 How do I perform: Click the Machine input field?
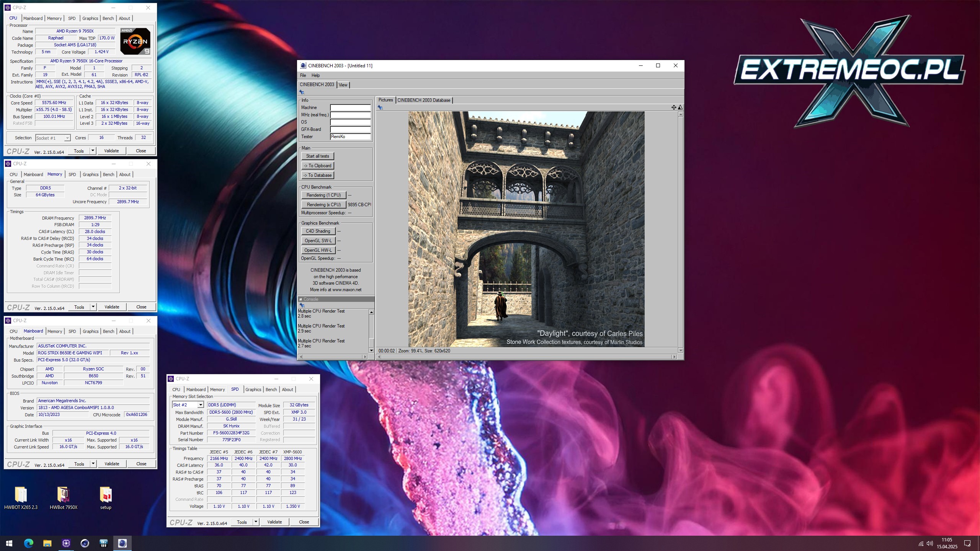point(351,108)
